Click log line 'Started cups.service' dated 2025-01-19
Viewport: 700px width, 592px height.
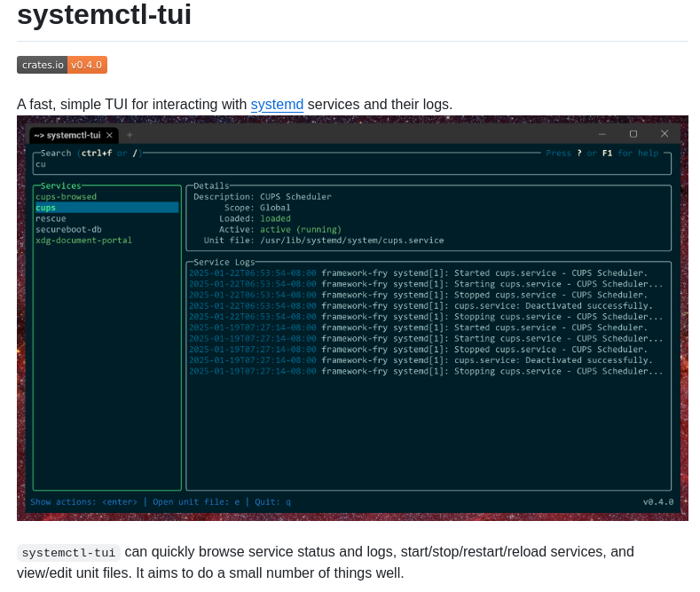[418, 328]
